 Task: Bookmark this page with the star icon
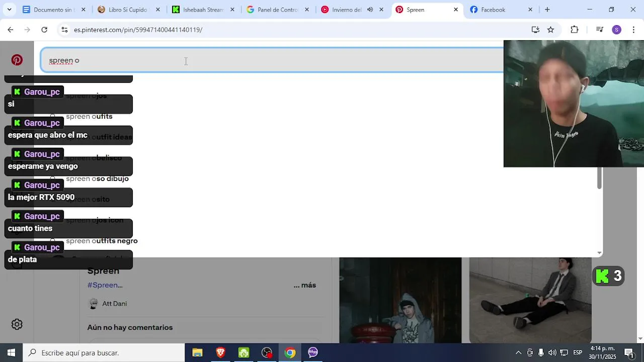551,30
